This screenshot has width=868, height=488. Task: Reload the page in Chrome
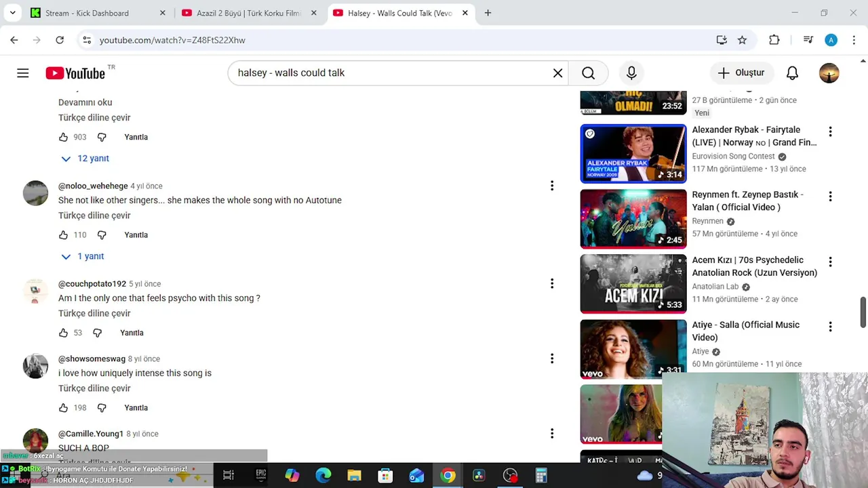click(60, 40)
